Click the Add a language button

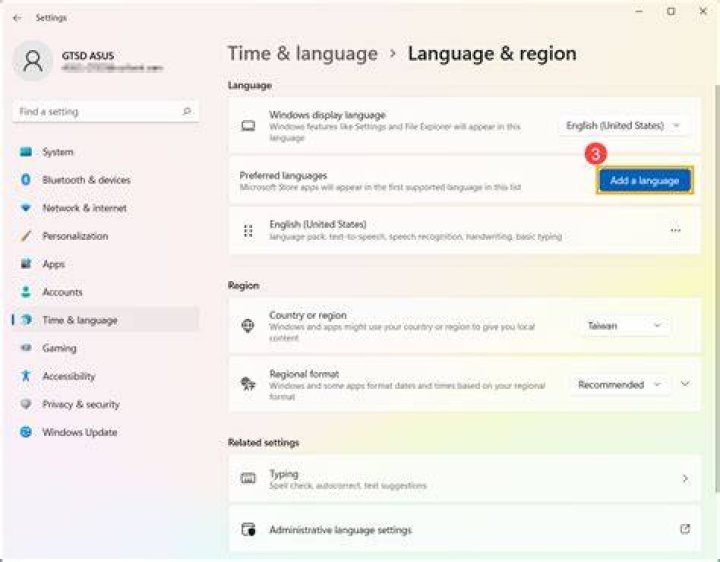(645, 180)
